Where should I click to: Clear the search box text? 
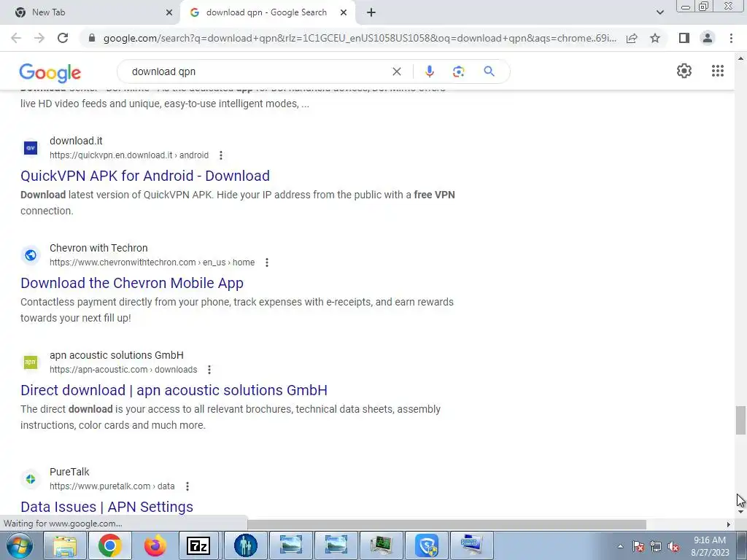(x=396, y=71)
